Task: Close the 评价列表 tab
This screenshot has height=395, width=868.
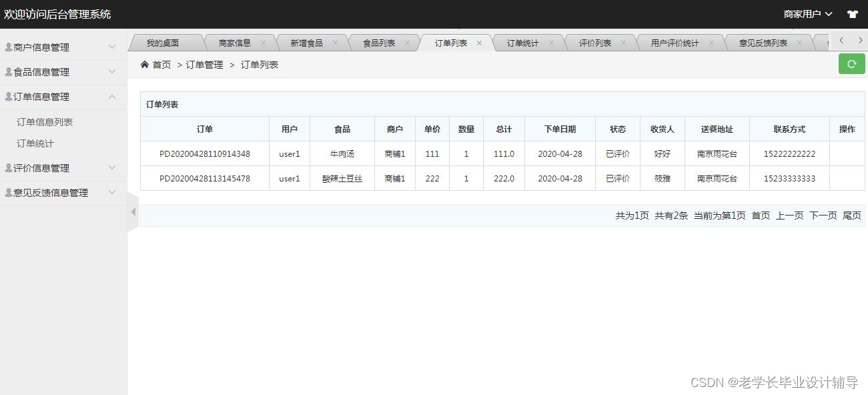Action: (624, 41)
